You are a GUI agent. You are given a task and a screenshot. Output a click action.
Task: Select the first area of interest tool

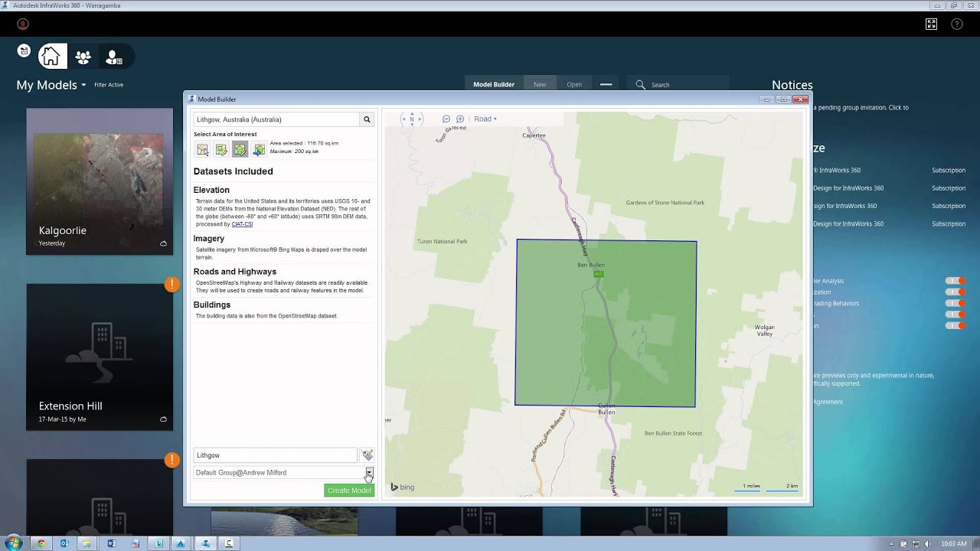tap(202, 150)
